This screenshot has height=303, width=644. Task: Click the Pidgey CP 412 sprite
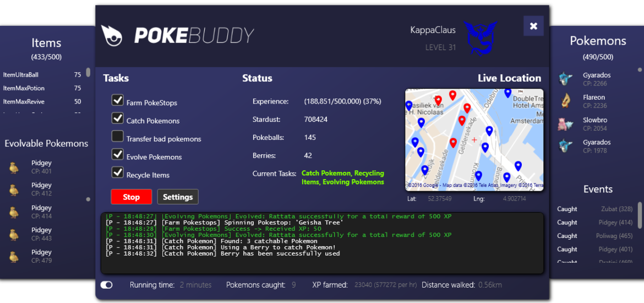(x=14, y=190)
